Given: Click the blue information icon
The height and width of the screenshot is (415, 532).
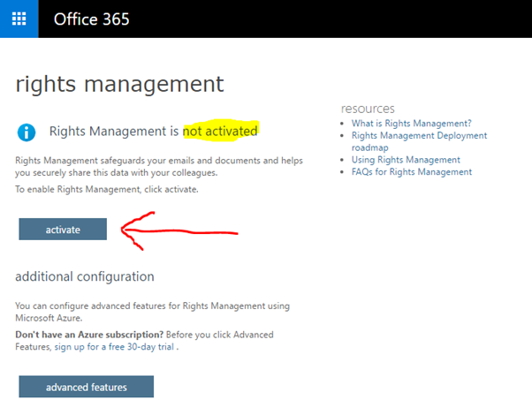Looking at the screenshot, I should tap(27, 132).
